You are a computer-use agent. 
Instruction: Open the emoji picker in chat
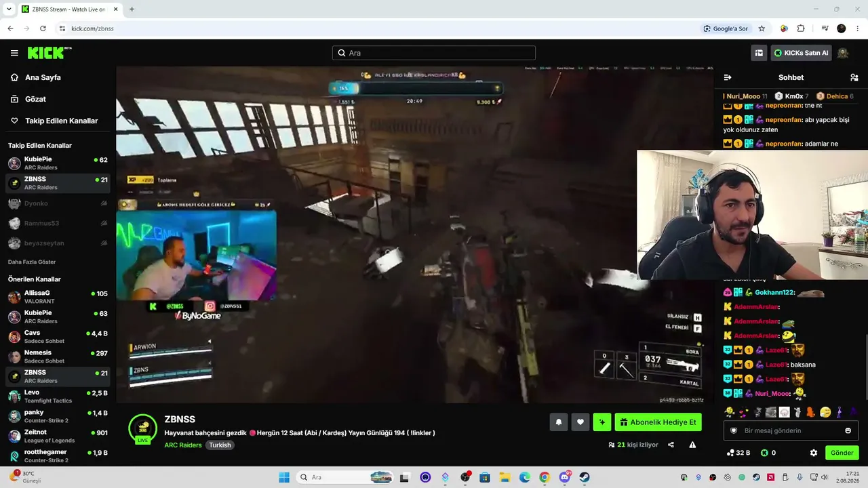(x=848, y=430)
